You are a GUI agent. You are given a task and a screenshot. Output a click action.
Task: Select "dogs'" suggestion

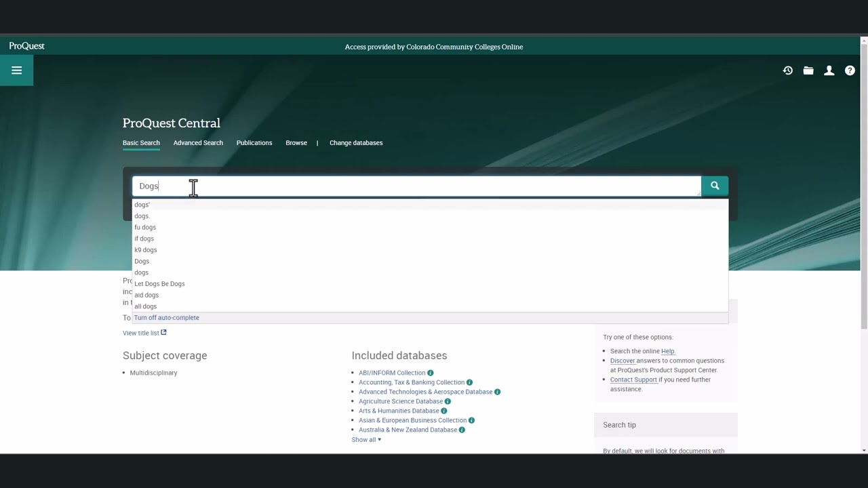430,205
